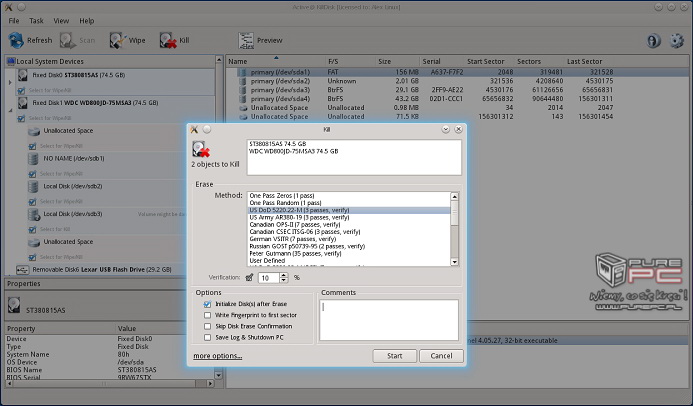Click inside the Comments text box

390,320
